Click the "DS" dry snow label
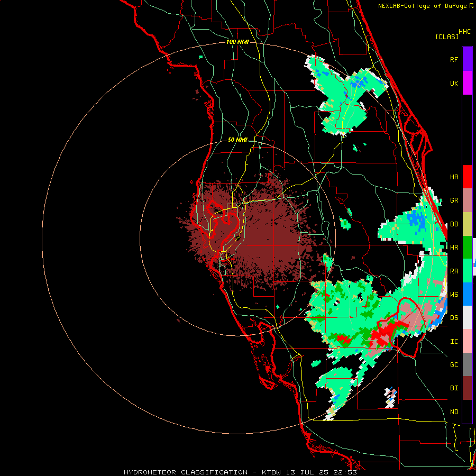Image resolution: width=476 pixels, height=476 pixels. 454,318
